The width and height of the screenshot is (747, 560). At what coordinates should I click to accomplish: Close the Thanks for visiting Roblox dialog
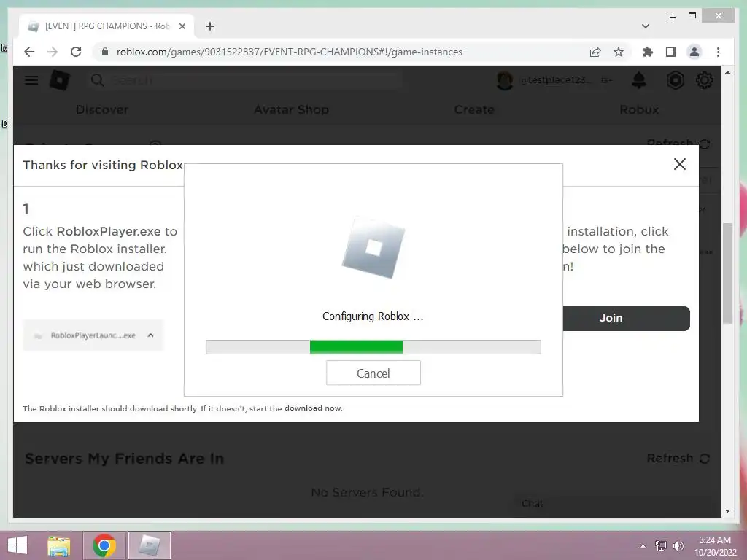click(x=680, y=164)
